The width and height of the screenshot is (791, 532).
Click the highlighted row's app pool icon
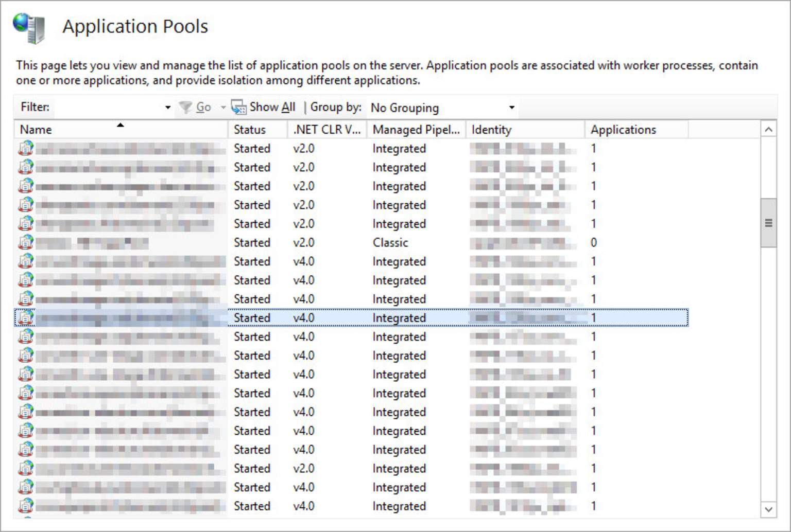26,317
